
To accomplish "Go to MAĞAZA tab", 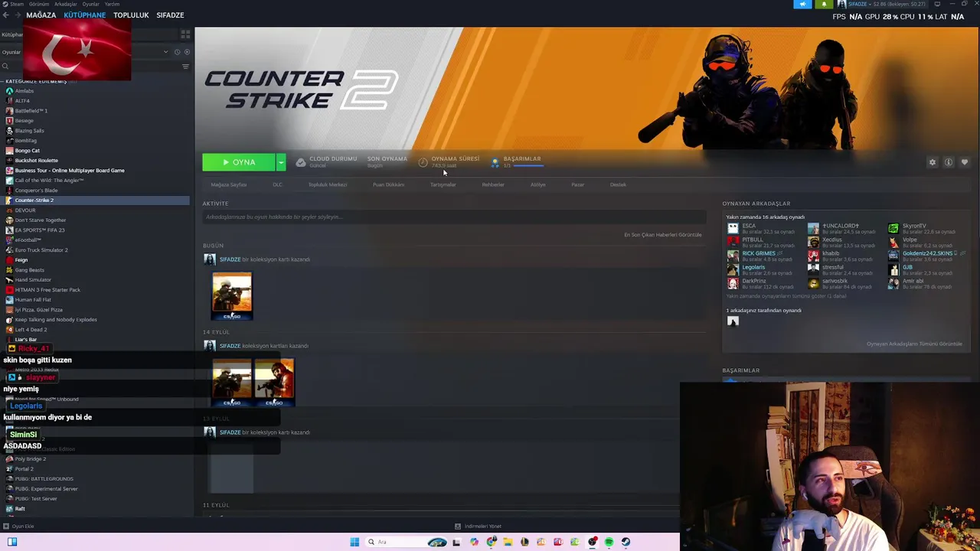I will [x=41, y=15].
